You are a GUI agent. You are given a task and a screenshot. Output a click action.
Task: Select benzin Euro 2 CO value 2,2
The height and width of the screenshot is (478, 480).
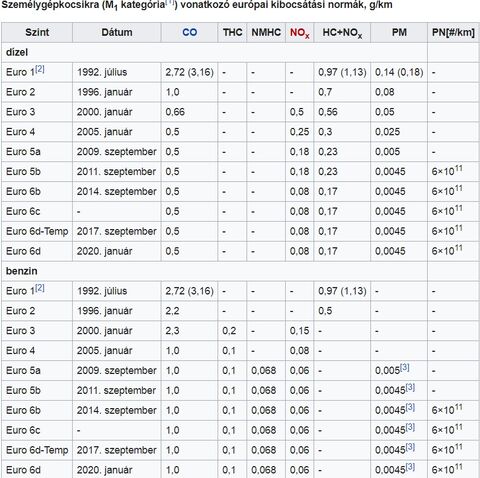click(x=172, y=311)
